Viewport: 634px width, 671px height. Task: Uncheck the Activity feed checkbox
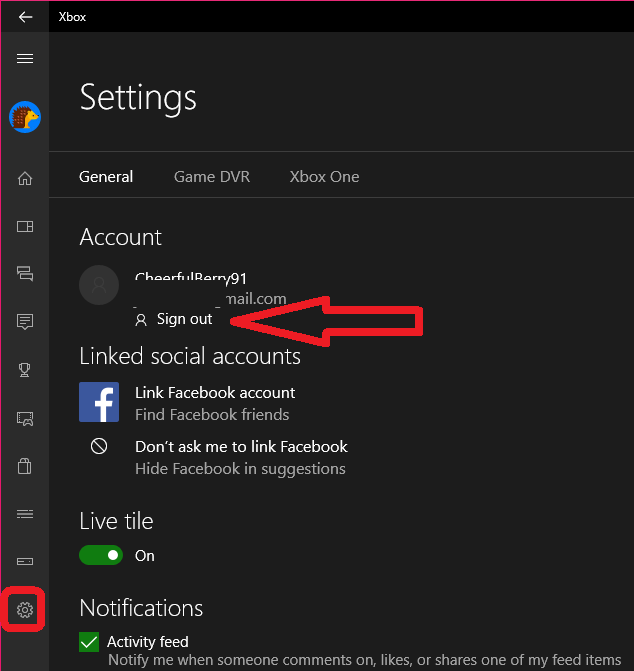89,642
